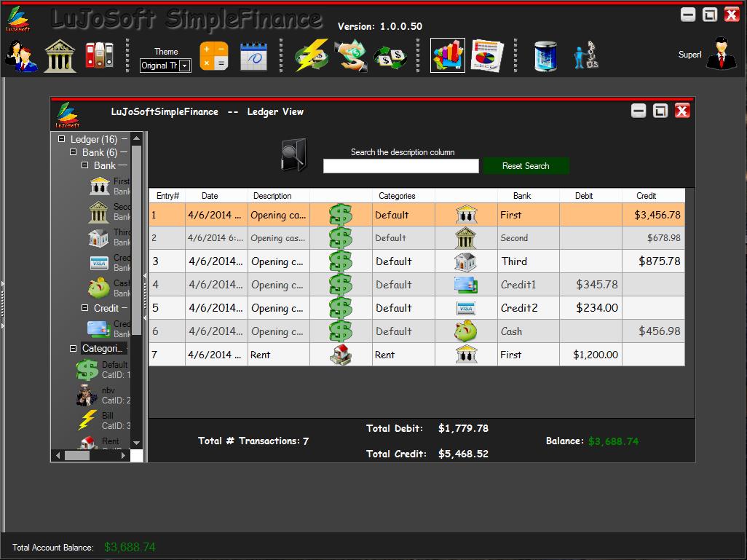Select the Third bank icon in the tree
The image size is (747, 560).
98,237
